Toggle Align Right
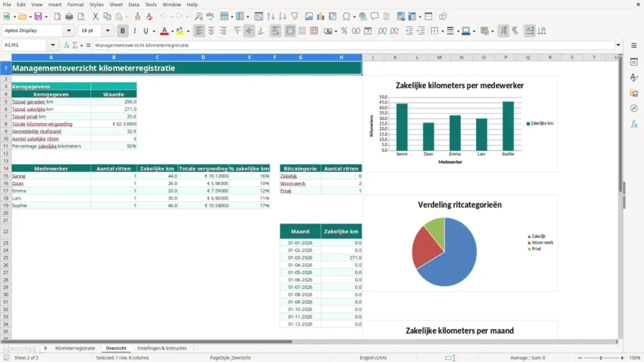 point(223,31)
